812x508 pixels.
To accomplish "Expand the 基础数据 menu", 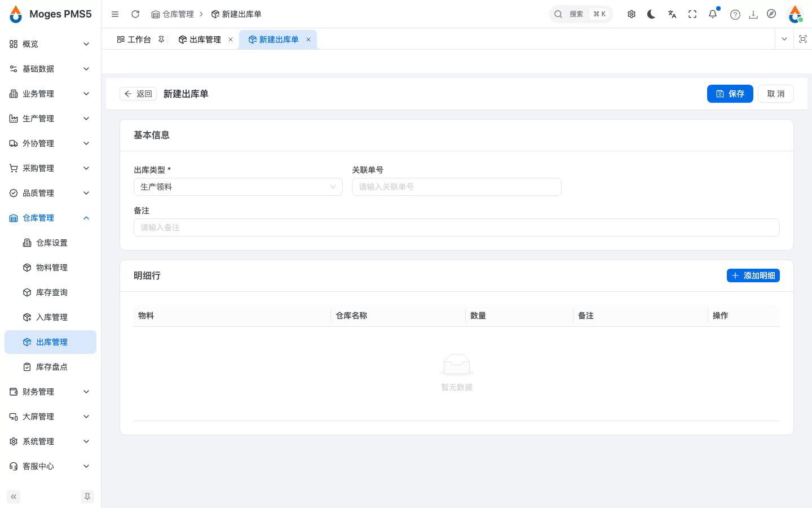I will 50,69.
